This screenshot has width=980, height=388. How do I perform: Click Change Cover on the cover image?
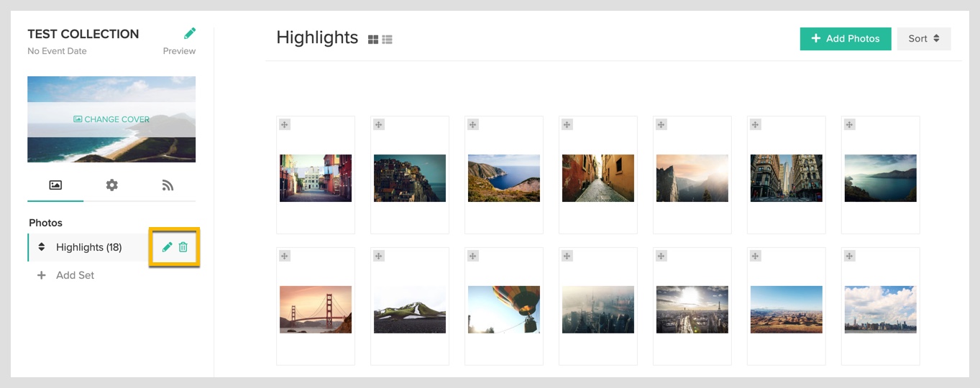click(x=111, y=119)
